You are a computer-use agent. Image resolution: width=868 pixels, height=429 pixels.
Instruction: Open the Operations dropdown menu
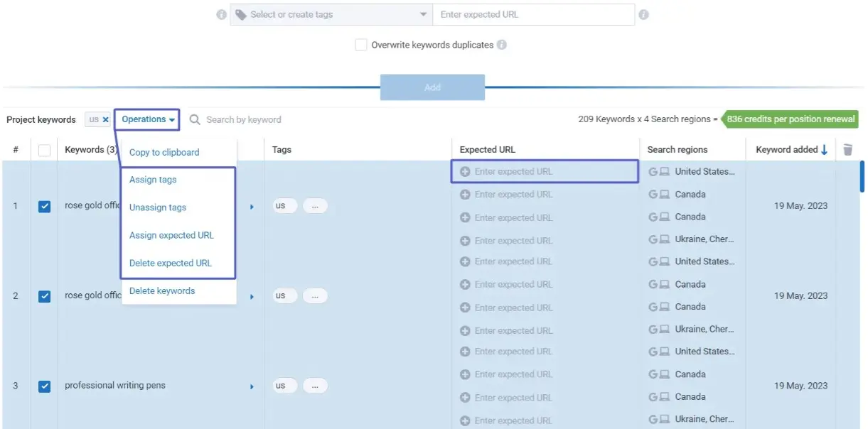point(147,119)
